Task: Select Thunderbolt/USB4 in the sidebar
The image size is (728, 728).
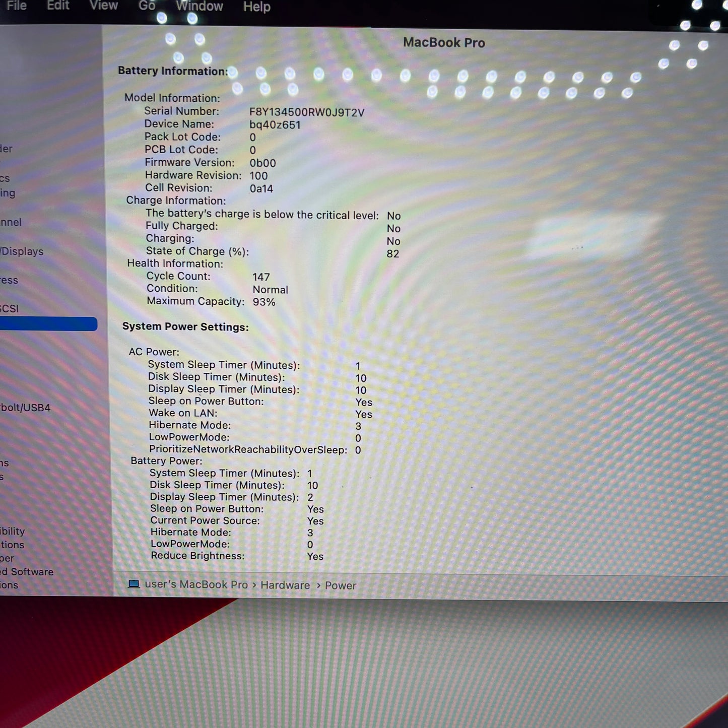Action: pyautogui.click(x=25, y=408)
